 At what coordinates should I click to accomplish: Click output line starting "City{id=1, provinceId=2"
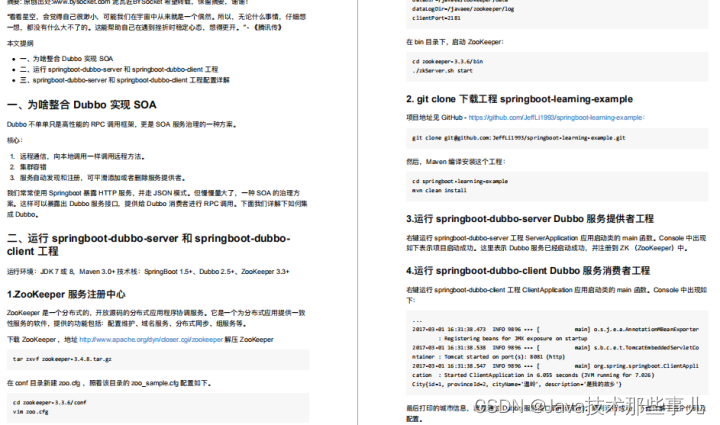pos(517,384)
